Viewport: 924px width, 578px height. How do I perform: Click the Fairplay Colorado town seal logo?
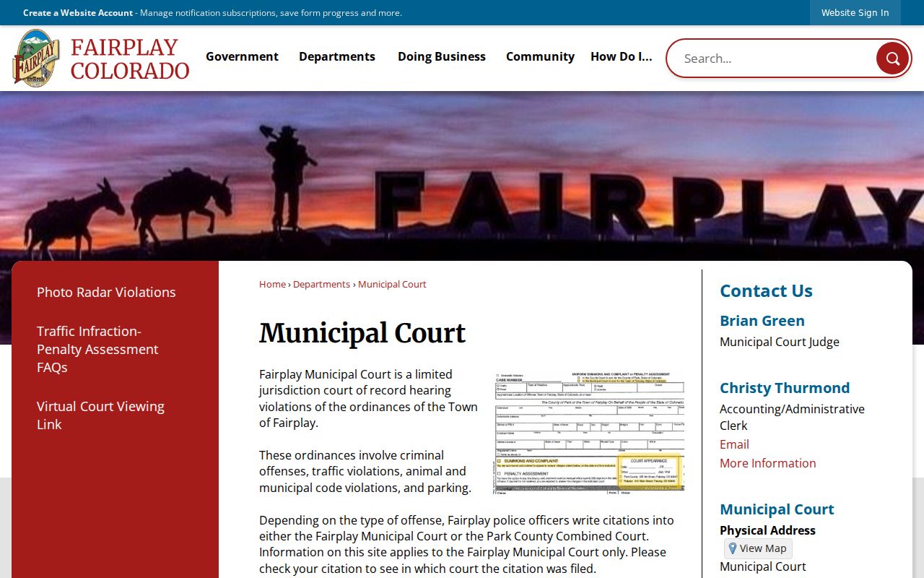[36, 58]
